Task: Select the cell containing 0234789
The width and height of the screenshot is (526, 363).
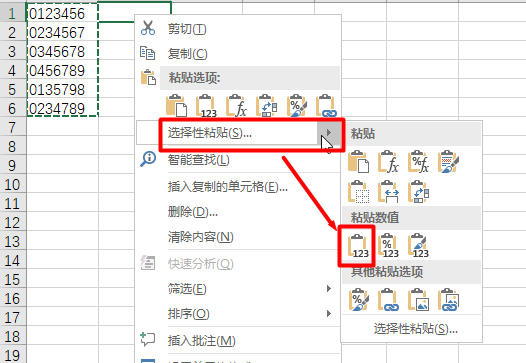Action: point(62,108)
